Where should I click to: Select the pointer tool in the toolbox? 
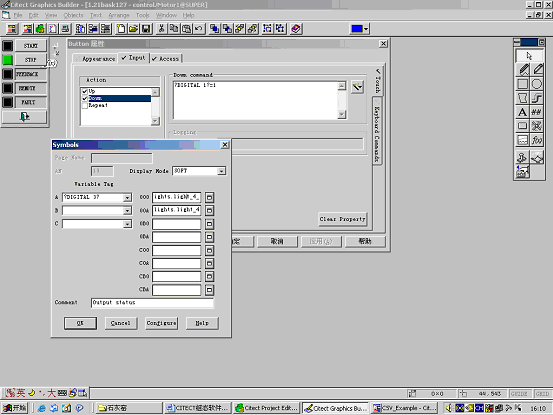coord(529,56)
